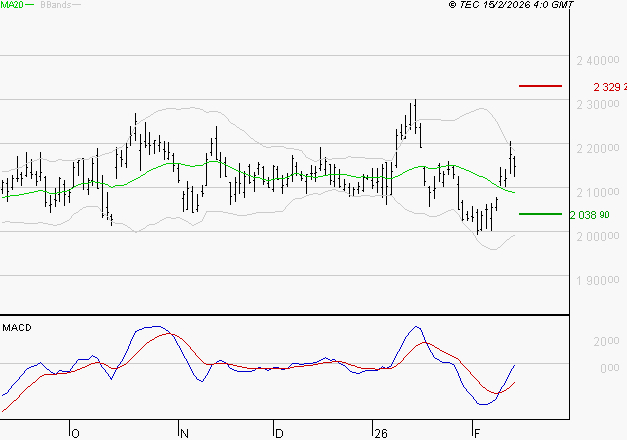Image resolution: width=627 pixels, height=440 pixels.
Task: Click the MACD 20 axis label
Action: [607, 341]
